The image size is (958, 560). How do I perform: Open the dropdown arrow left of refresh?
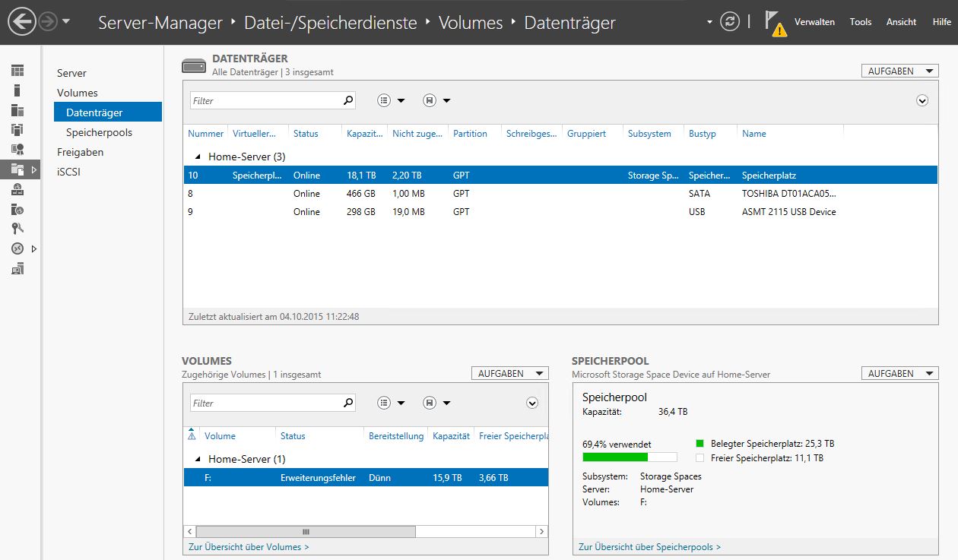coord(709,21)
